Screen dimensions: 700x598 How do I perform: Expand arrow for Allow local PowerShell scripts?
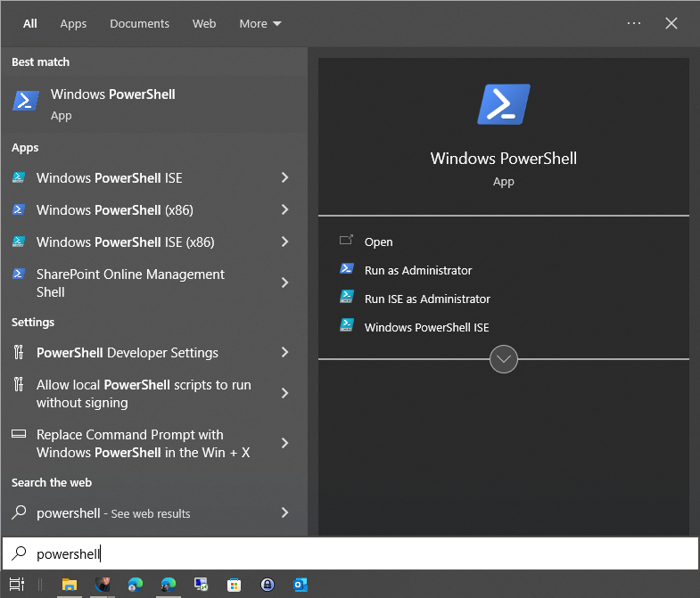284,394
